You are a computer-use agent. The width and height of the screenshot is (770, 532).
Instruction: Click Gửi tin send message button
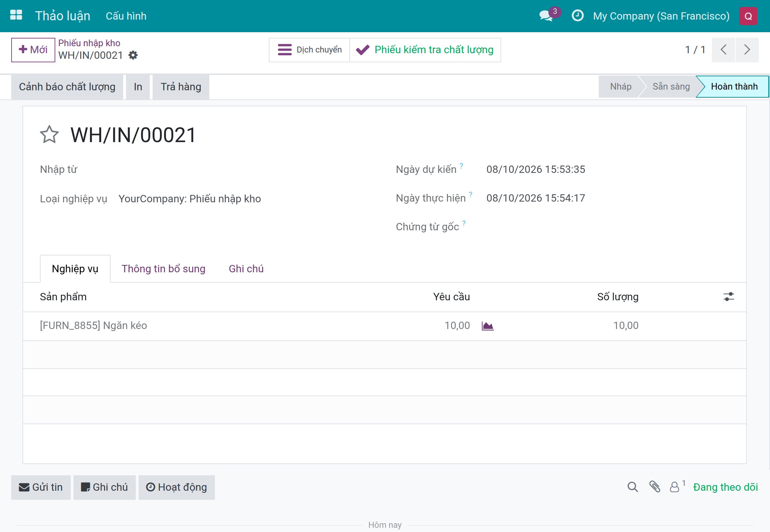pos(41,487)
